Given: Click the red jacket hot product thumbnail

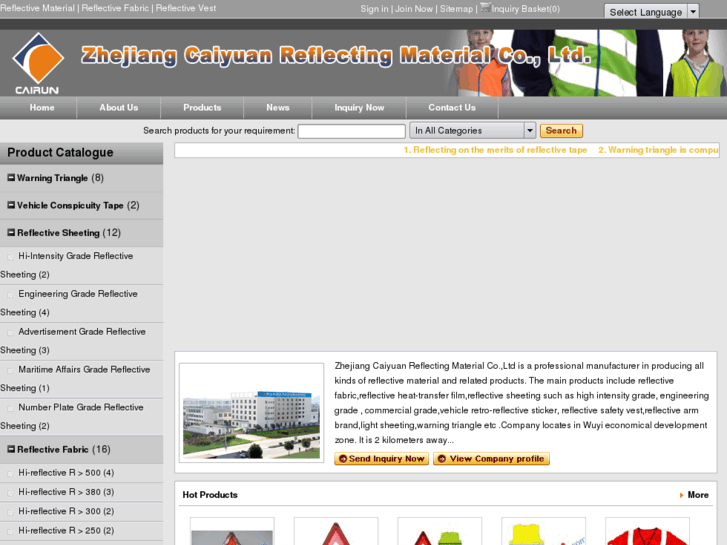Looking at the screenshot, I should pyautogui.click(x=647, y=531).
